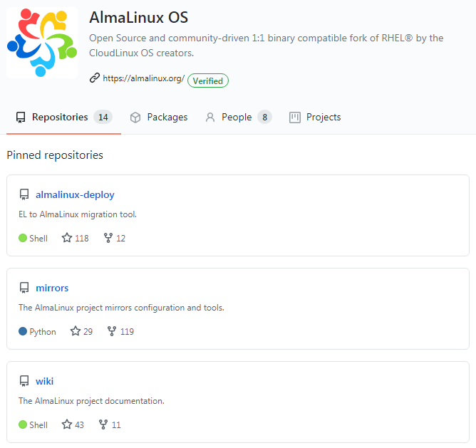Image resolution: width=476 pixels, height=448 pixels.
Task: Click the star icon showing 29 stars
Action: [x=75, y=331]
